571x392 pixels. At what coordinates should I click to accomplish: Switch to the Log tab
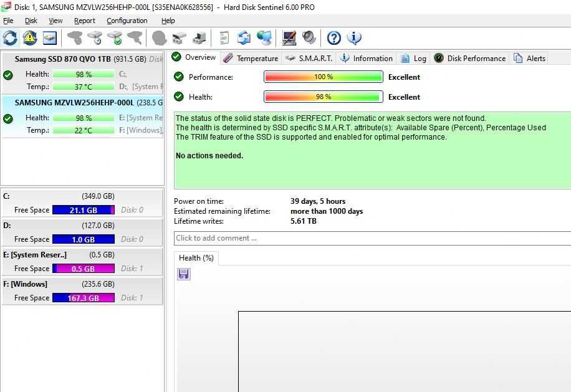tap(413, 58)
